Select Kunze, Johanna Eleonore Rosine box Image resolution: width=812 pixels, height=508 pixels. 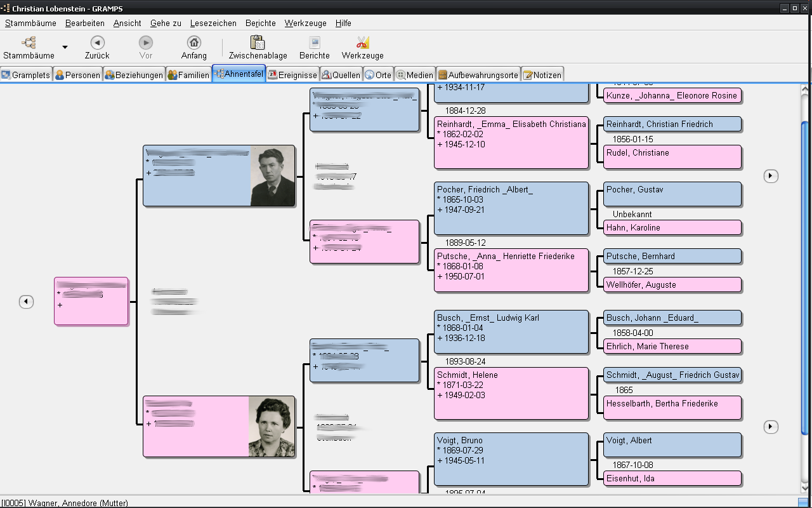(672, 96)
